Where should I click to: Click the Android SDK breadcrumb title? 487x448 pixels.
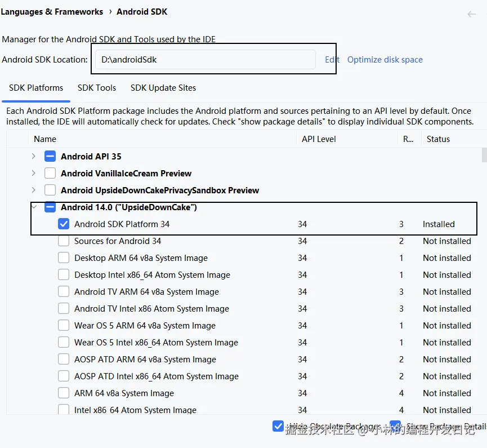142,12
